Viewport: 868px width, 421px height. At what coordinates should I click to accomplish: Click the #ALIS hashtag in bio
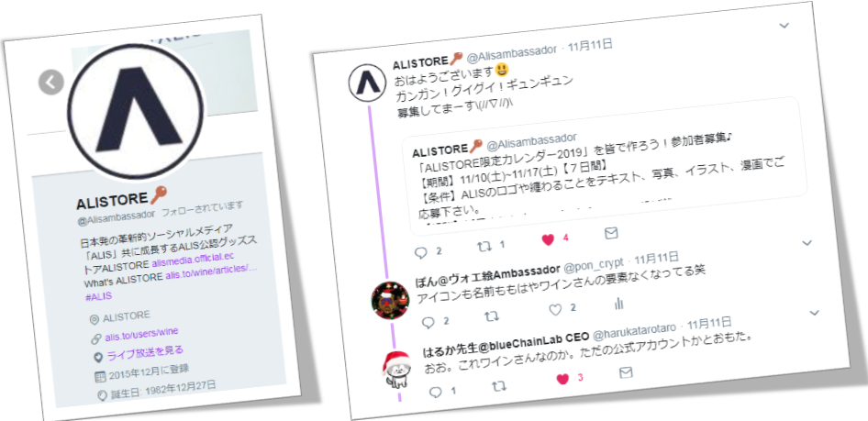point(98,296)
